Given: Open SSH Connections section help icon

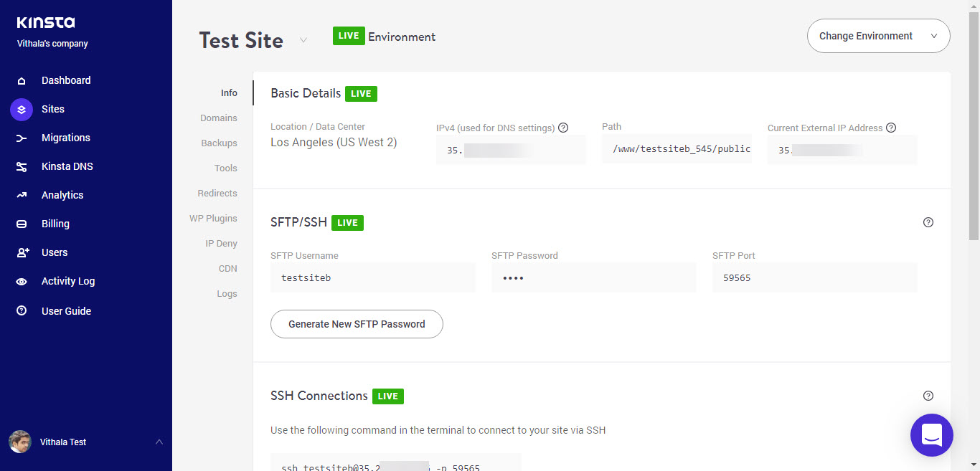Looking at the screenshot, I should click(928, 396).
